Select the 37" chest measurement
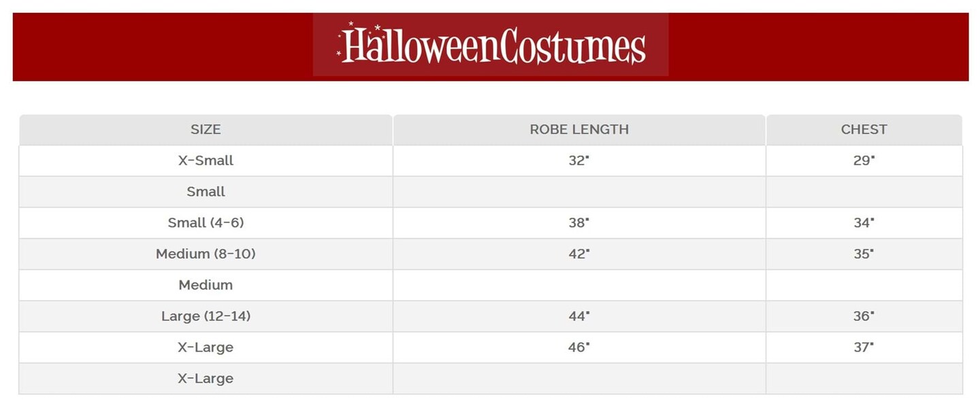This screenshot has height=413, width=980. [863, 347]
